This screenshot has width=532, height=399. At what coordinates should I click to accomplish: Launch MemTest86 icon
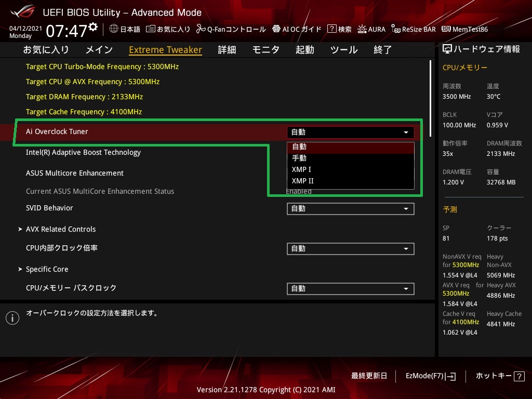click(446, 29)
